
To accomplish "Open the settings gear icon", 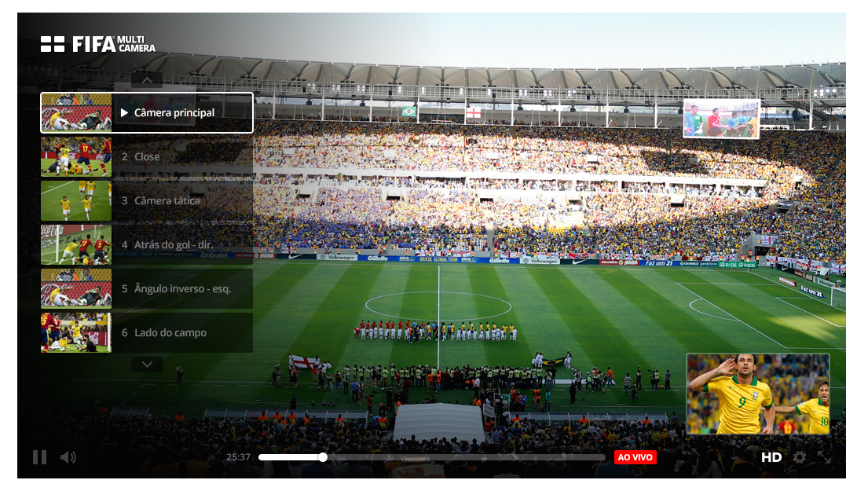I will point(800,457).
